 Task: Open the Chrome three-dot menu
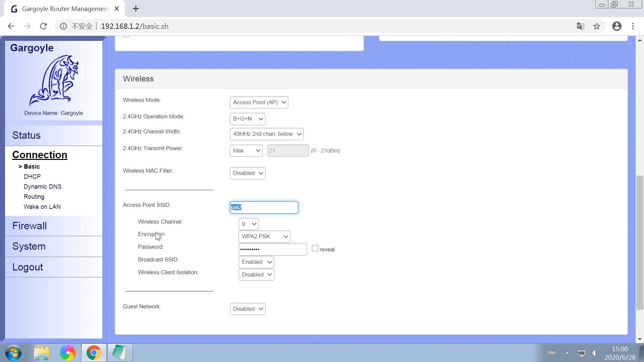click(633, 26)
